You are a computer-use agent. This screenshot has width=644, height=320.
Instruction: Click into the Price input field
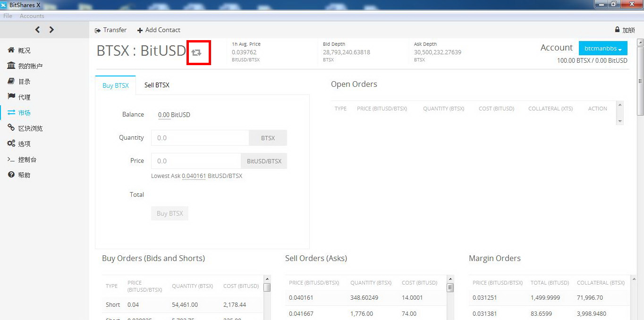tap(196, 161)
